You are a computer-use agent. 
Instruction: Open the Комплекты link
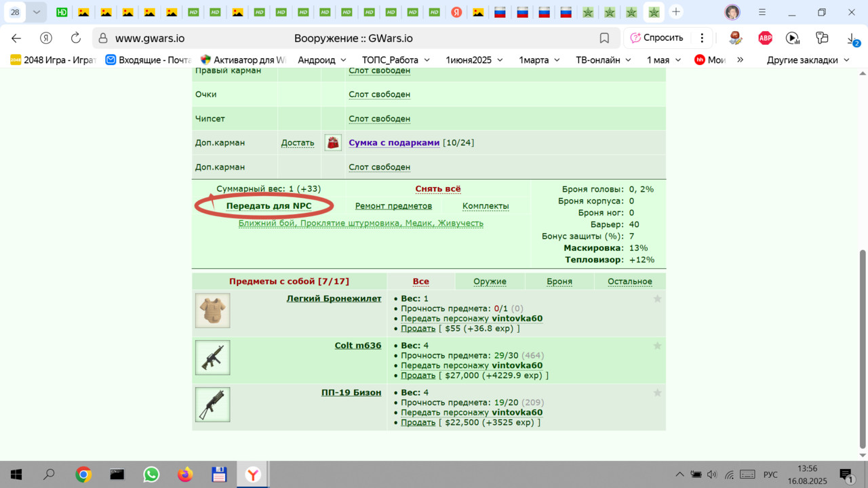[x=486, y=206]
